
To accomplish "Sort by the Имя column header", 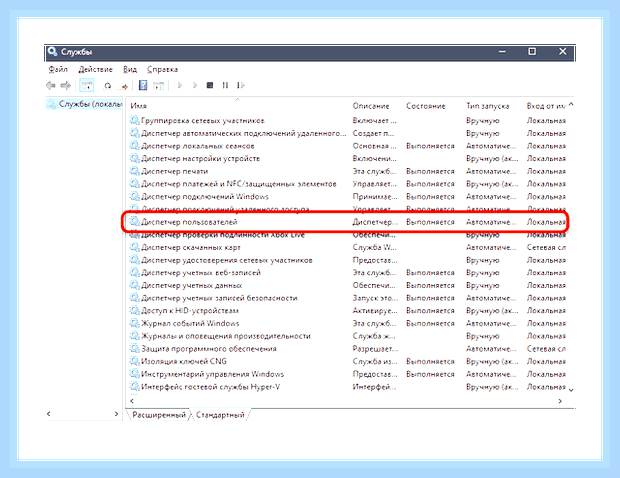I will [x=138, y=106].
